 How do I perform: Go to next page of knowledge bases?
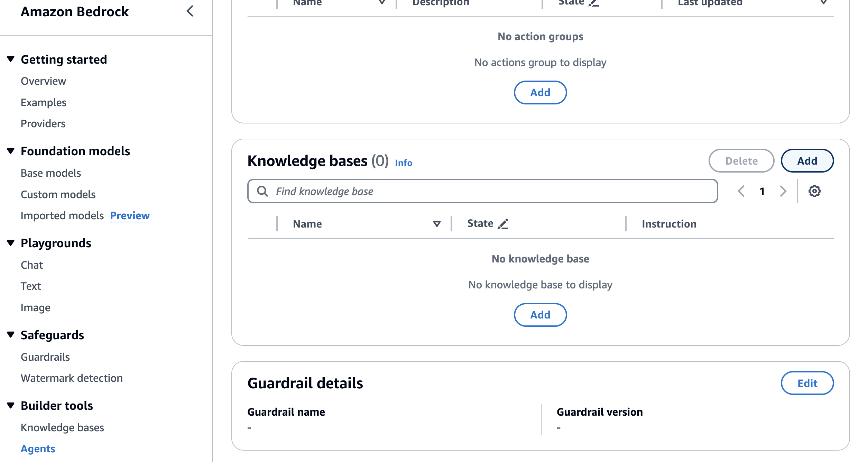coord(783,191)
